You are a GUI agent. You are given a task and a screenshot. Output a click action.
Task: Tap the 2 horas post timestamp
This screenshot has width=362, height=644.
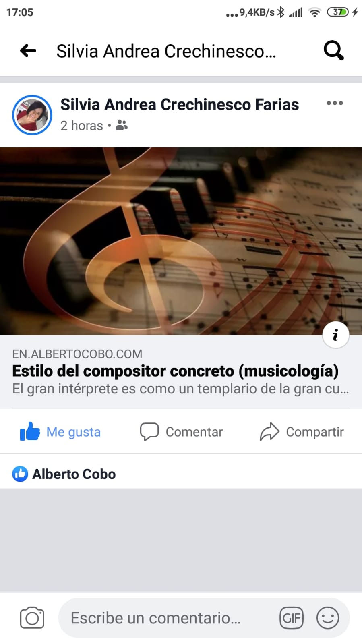(x=82, y=126)
